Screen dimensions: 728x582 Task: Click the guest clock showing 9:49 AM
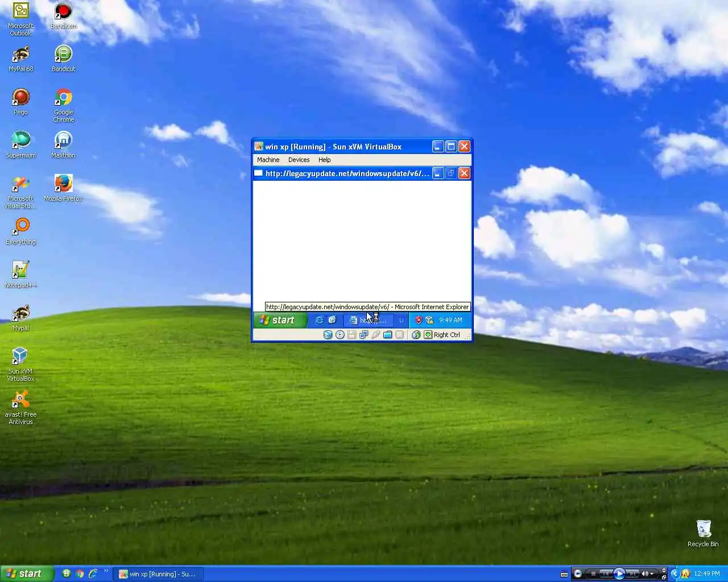coord(450,320)
